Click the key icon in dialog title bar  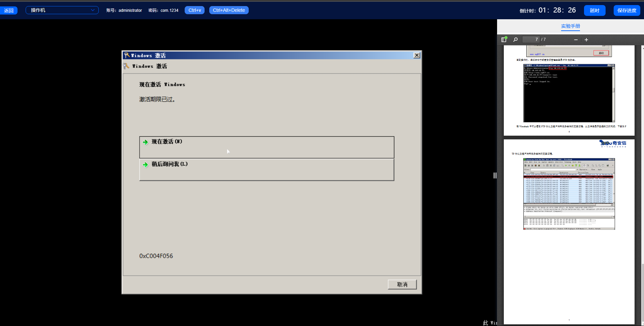click(x=127, y=55)
